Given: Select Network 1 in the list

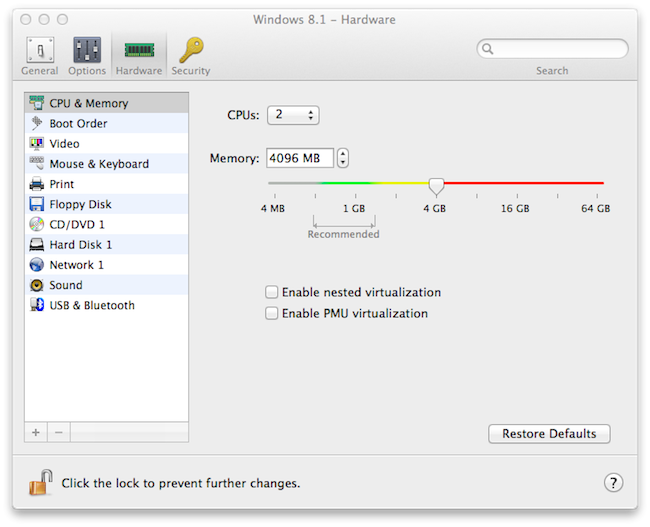Looking at the screenshot, I should coord(107,265).
